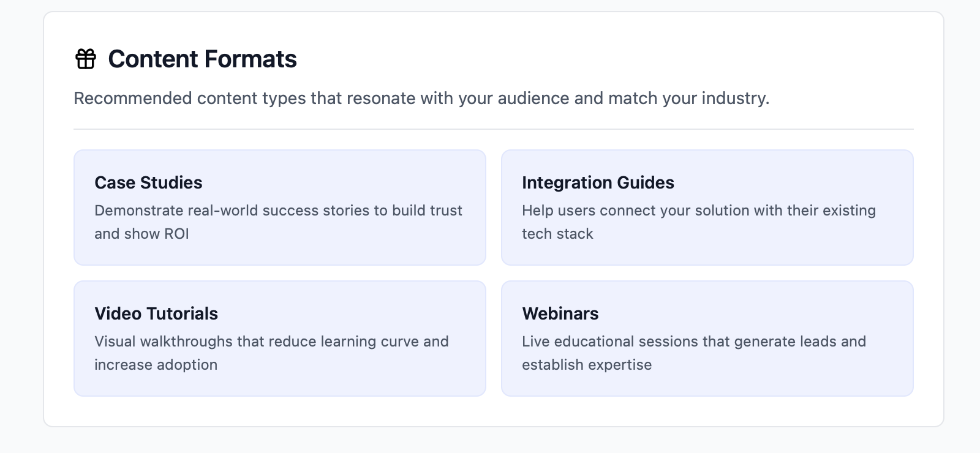Click the Case Studies title text
The width and height of the screenshot is (980, 453).
pyautogui.click(x=148, y=182)
